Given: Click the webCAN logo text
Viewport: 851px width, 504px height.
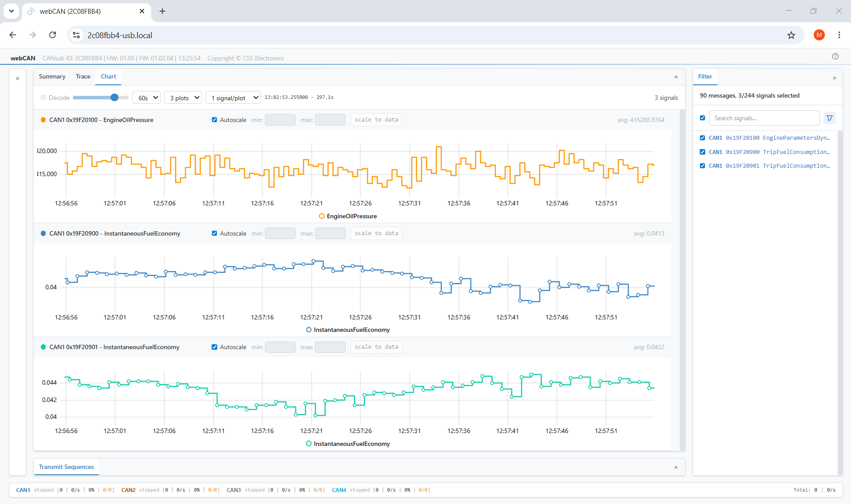Looking at the screenshot, I should click(23, 58).
